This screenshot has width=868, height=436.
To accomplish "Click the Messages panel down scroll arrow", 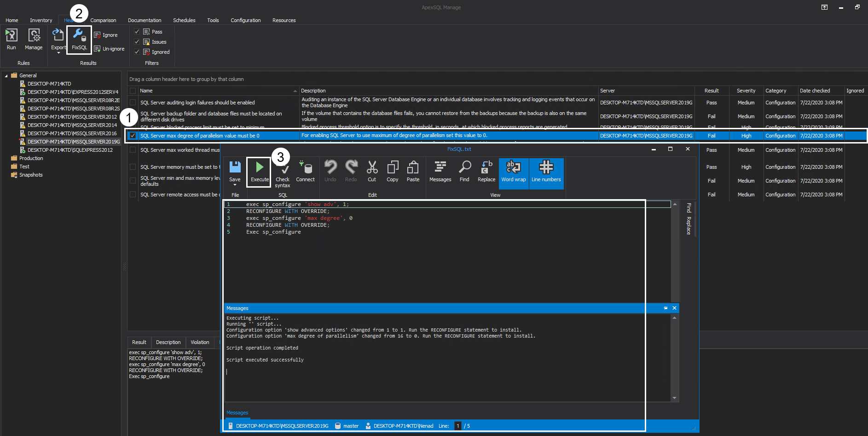I will [674, 398].
